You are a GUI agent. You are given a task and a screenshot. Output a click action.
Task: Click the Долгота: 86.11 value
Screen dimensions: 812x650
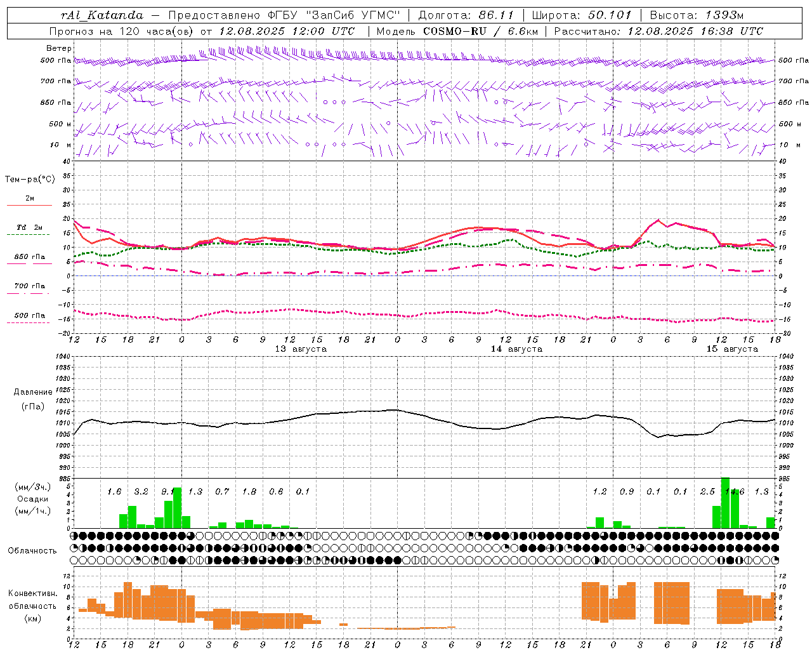[x=466, y=15]
